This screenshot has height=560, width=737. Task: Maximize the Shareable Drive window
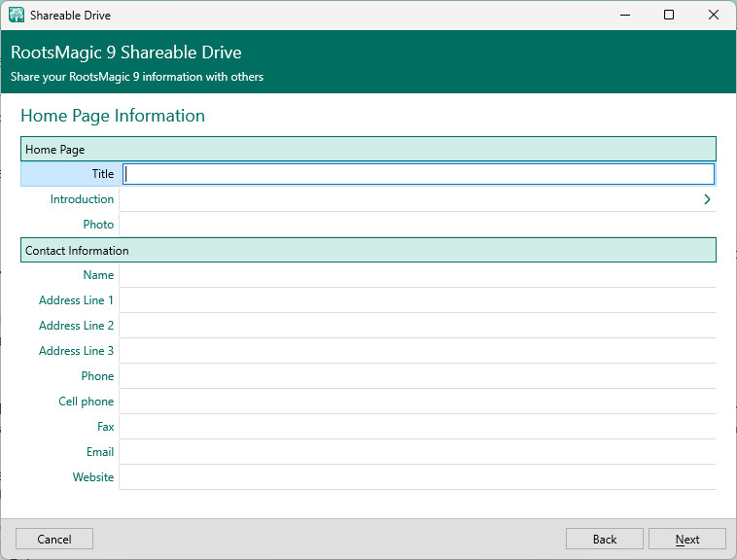(669, 15)
